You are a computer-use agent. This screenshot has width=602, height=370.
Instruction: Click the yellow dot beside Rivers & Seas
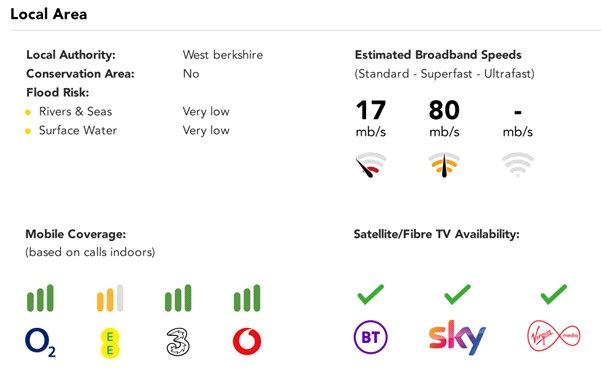pos(28,112)
